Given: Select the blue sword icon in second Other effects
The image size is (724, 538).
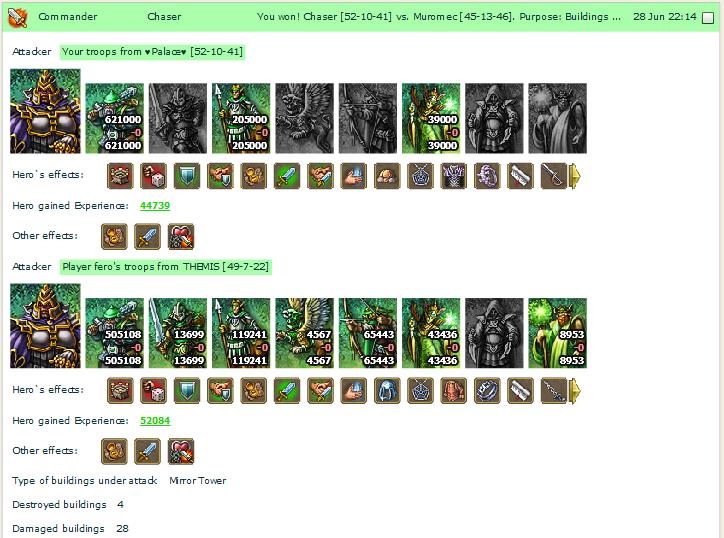Looking at the screenshot, I should [148, 452].
